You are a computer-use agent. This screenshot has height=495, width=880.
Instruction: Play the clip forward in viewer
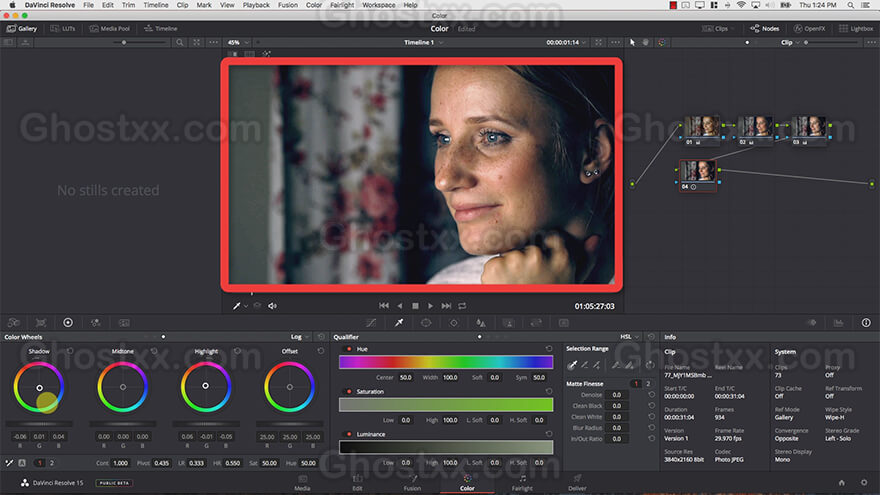pos(430,306)
